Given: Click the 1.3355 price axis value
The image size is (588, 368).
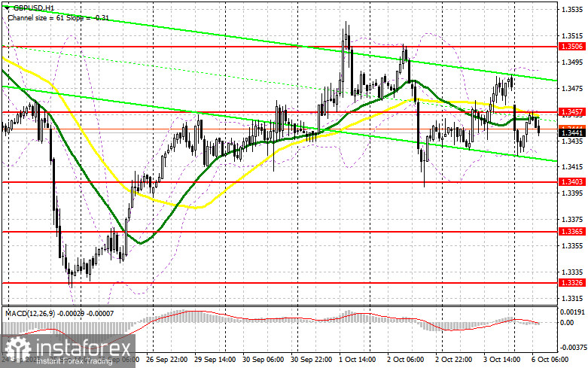Looking at the screenshot, I should pyautogui.click(x=572, y=245).
